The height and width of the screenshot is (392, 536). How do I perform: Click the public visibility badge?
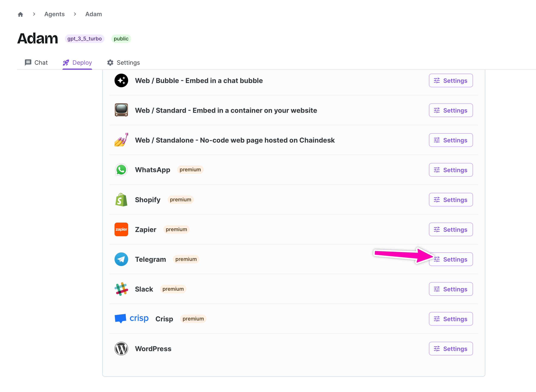point(121,39)
